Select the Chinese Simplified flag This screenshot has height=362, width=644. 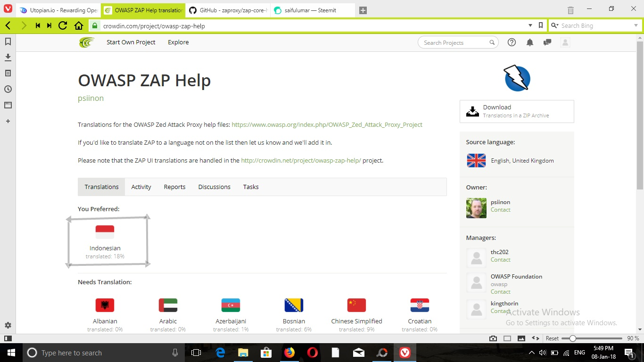[356, 305]
